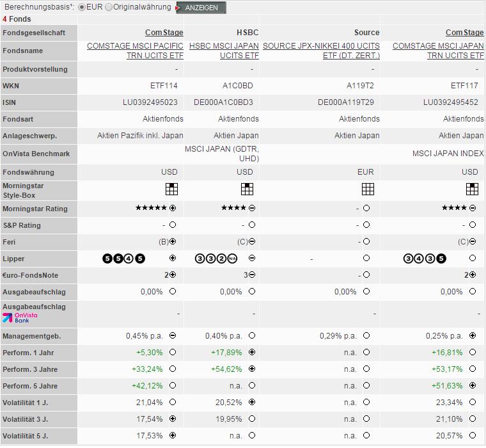Click the '4 Fonds' count label
Viewport: 486px width, 448px height.
(x=17, y=19)
